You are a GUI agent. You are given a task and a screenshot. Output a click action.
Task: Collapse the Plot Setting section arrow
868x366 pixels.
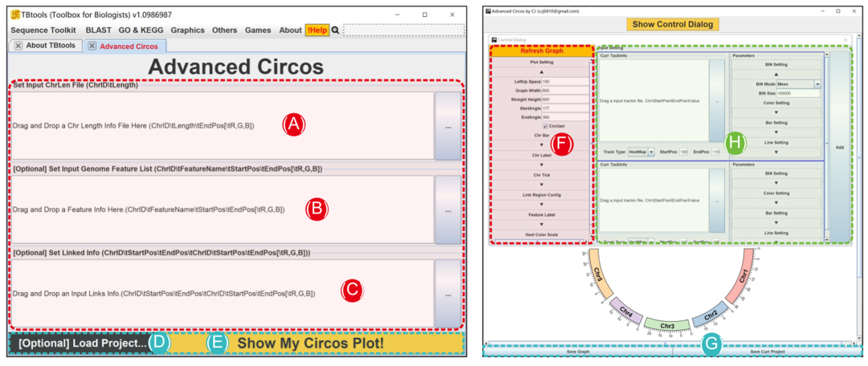pos(542,72)
